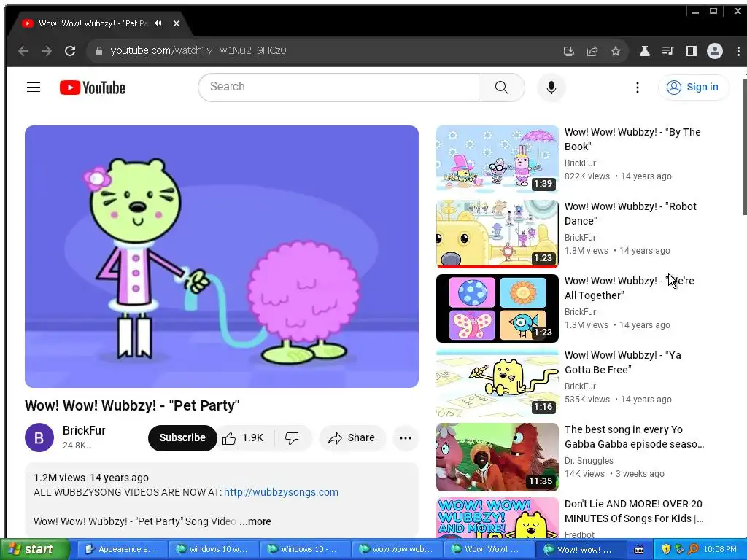Viewport: 747px width, 560px height.
Task: Open the "By The Book" thumbnail
Action: [498, 159]
